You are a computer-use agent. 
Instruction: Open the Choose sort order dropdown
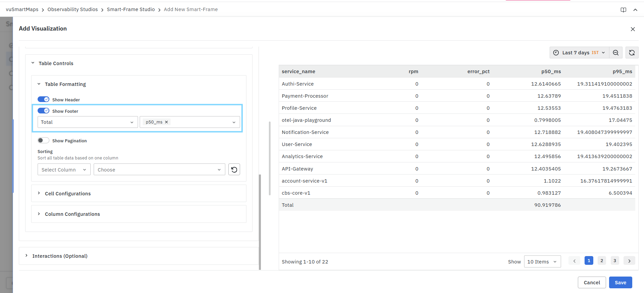159,169
